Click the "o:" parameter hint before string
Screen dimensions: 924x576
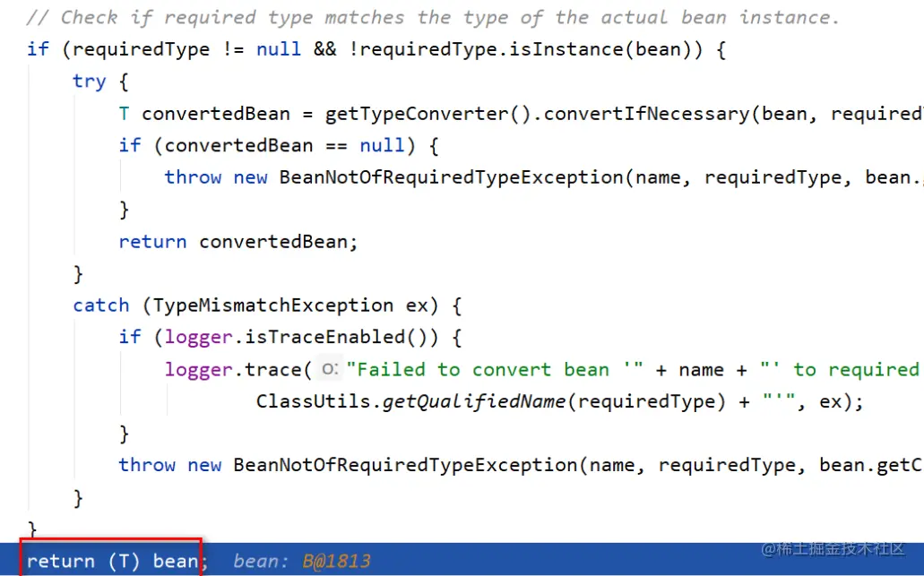pos(330,369)
